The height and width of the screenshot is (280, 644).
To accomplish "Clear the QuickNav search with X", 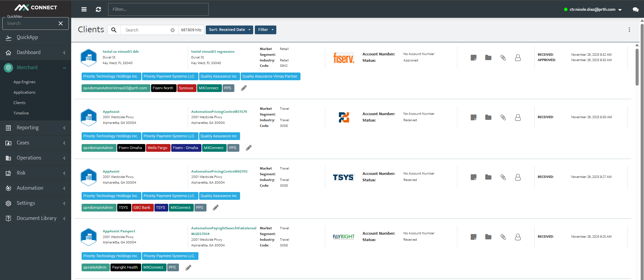I will pos(60,24).
